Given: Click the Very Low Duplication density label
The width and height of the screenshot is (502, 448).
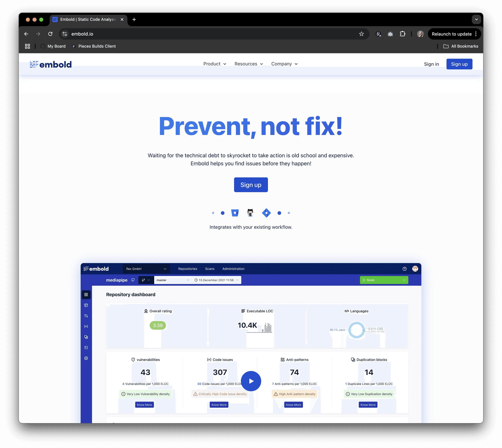Looking at the screenshot, I should (369, 394).
